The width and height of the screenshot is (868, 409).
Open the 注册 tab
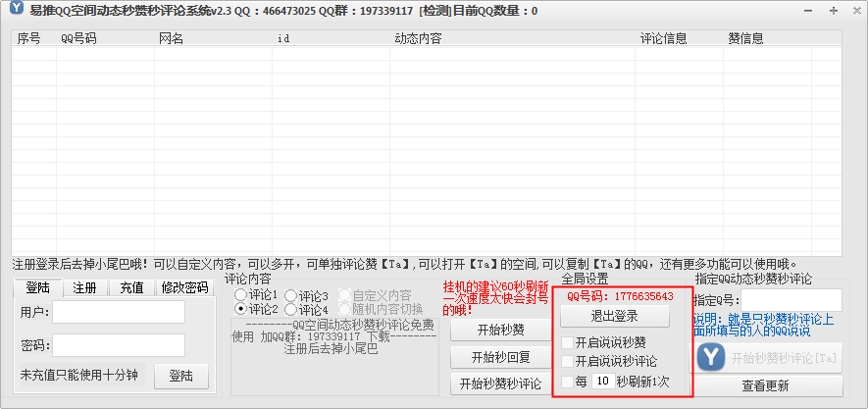pos(84,287)
